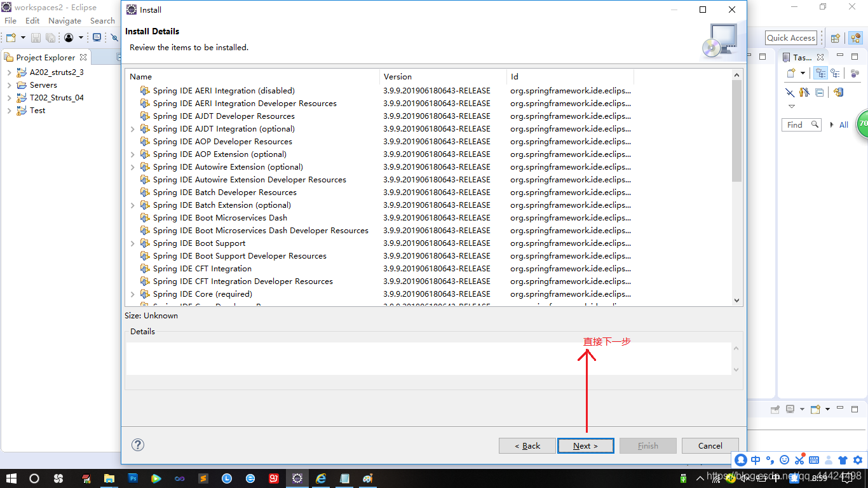Toggle Categorized view in Task List
Viewport: 868px width, 488px height.
[x=820, y=73]
